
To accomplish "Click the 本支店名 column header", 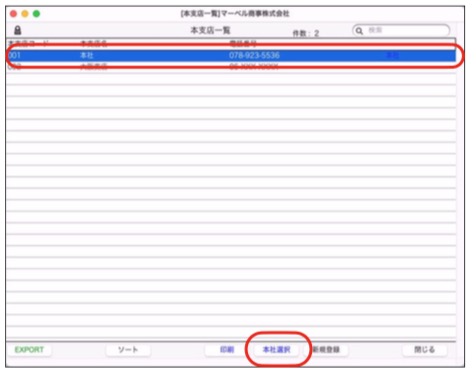I will tap(94, 44).
